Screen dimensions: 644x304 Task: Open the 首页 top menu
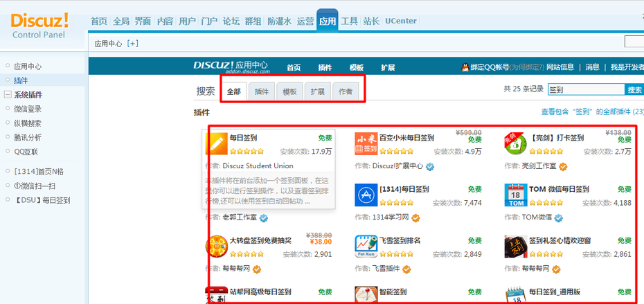99,21
